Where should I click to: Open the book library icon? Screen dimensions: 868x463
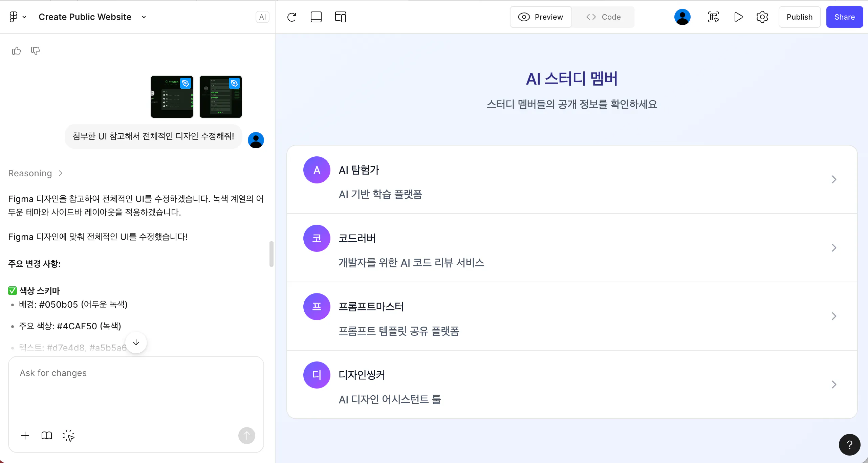pos(47,436)
